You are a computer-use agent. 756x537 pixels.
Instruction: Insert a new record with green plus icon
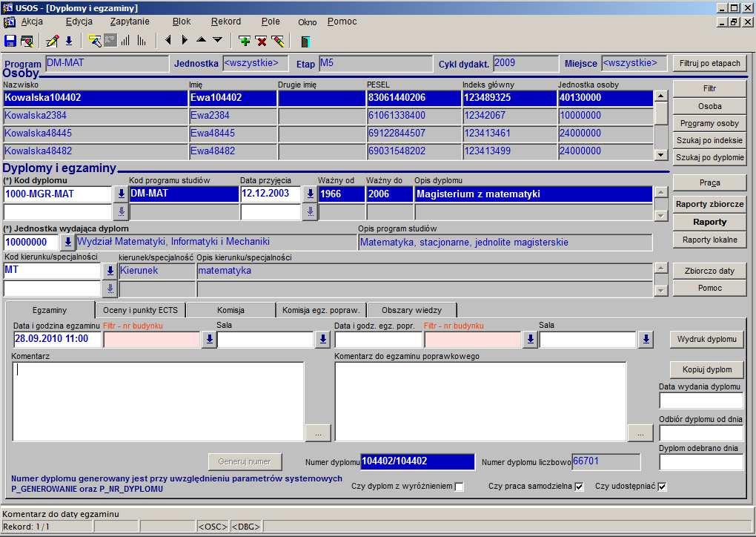point(245,41)
